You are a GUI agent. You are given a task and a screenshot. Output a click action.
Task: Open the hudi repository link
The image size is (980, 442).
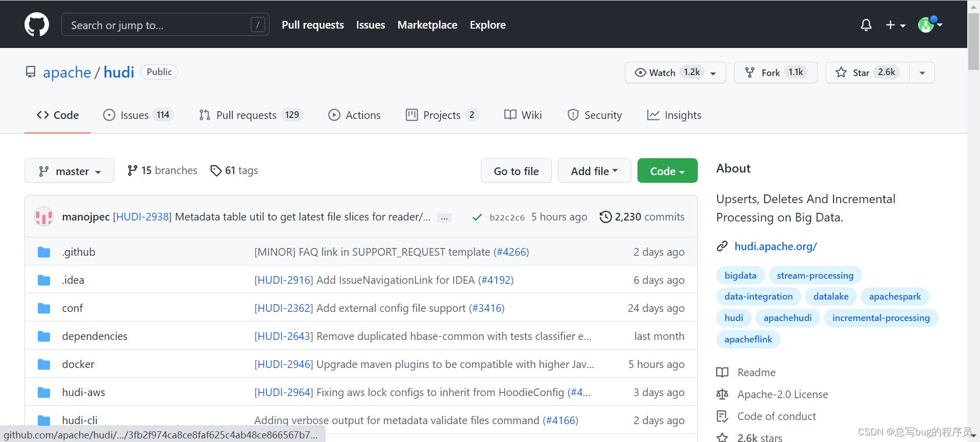coord(119,72)
